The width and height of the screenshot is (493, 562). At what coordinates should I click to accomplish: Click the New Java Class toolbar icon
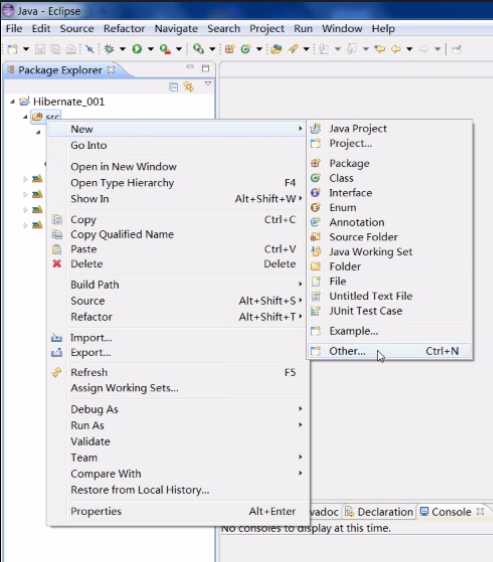pos(245,49)
